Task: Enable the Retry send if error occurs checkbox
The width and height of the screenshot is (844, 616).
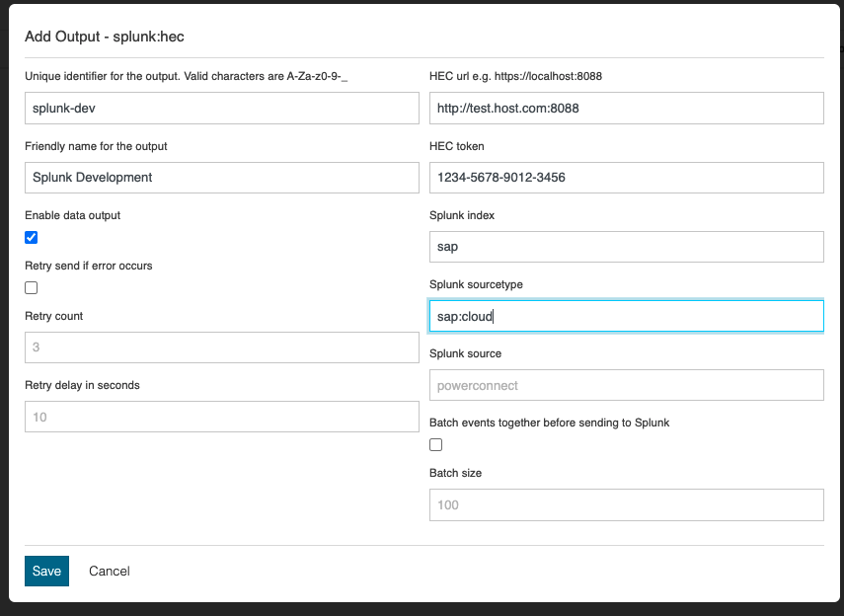Action: [32, 287]
